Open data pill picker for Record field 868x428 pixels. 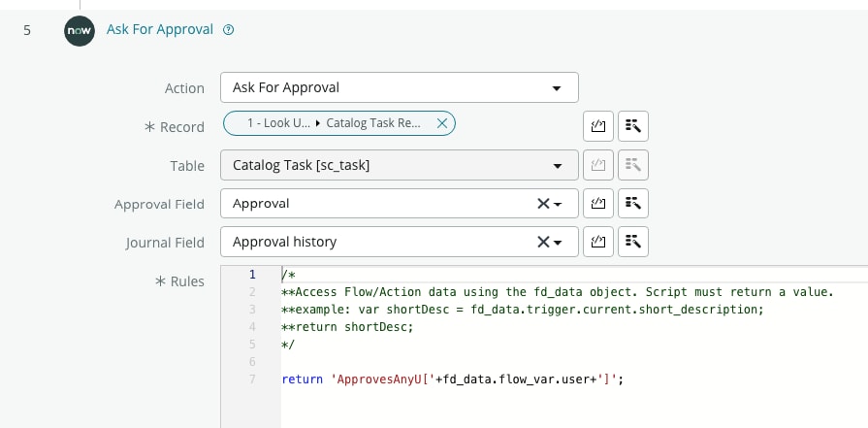[632, 126]
